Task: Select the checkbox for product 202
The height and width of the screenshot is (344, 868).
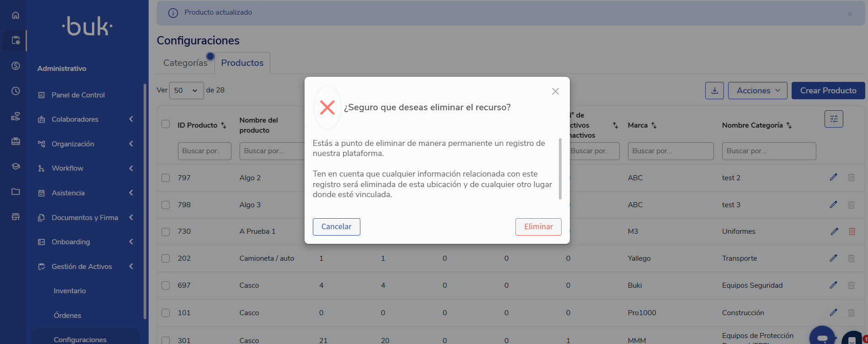Action: click(x=166, y=258)
